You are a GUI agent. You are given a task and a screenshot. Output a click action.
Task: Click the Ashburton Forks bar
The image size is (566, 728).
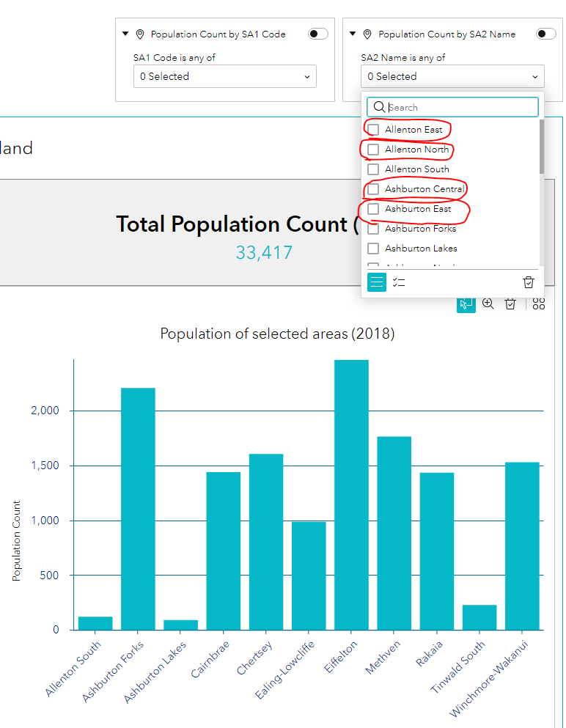(138, 509)
